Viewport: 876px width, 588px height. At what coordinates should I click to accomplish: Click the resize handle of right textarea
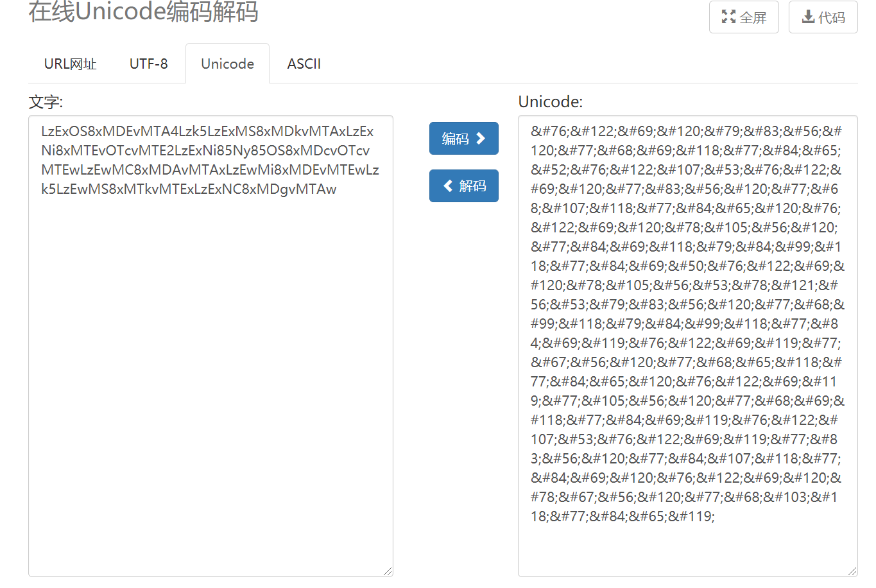[x=853, y=570]
